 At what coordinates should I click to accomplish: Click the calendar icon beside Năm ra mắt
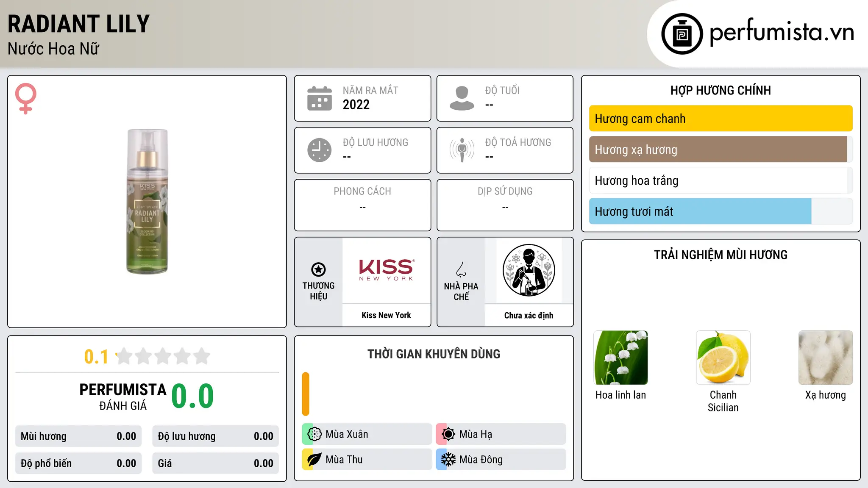(x=320, y=98)
